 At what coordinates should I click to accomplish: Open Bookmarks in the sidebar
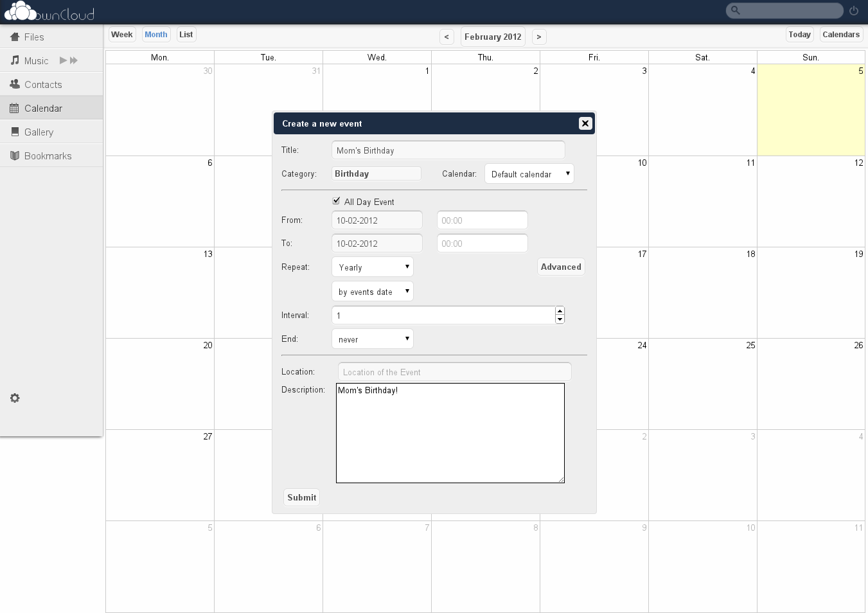tap(48, 156)
